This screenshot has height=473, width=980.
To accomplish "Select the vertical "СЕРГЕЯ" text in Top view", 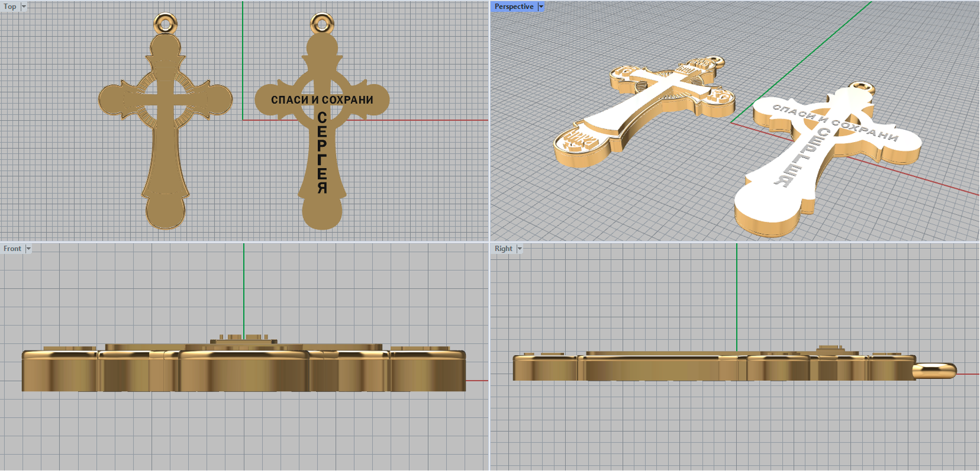I will click(322, 152).
